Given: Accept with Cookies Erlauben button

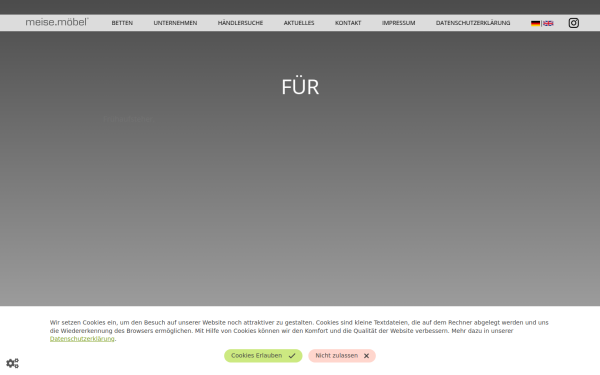Looking at the screenshot, I should click(x=263, y=356).
